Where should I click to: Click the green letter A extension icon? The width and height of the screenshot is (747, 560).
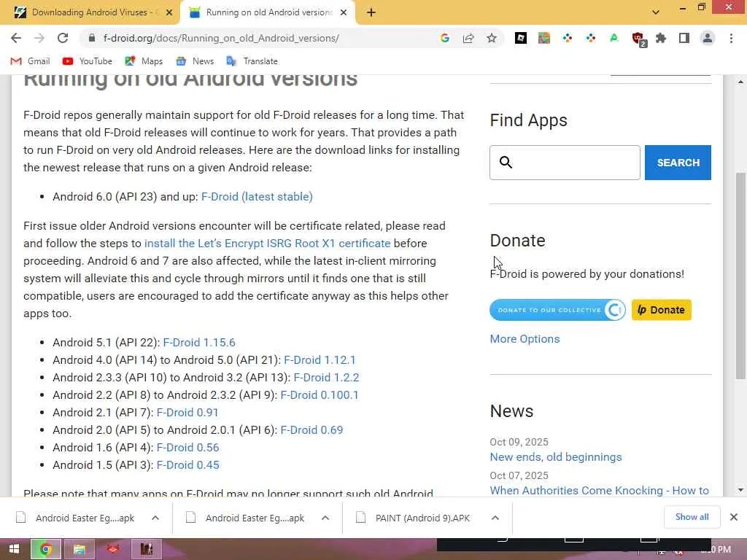(x=614, y=38)
